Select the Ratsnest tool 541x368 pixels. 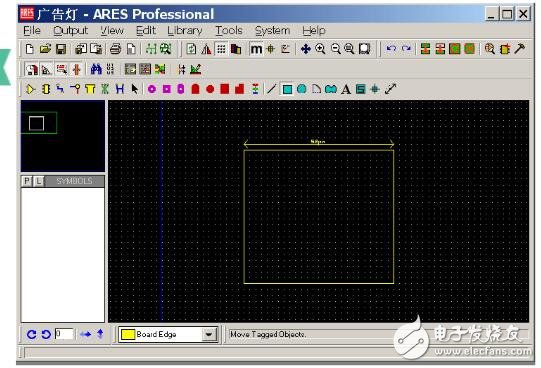(105, 89)
